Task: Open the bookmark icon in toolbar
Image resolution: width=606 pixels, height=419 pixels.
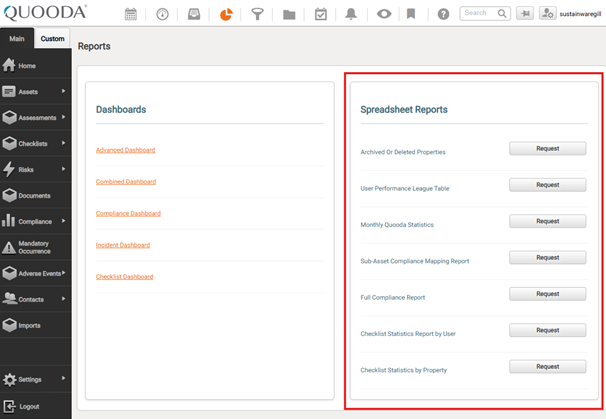Action: click(411, 14)
